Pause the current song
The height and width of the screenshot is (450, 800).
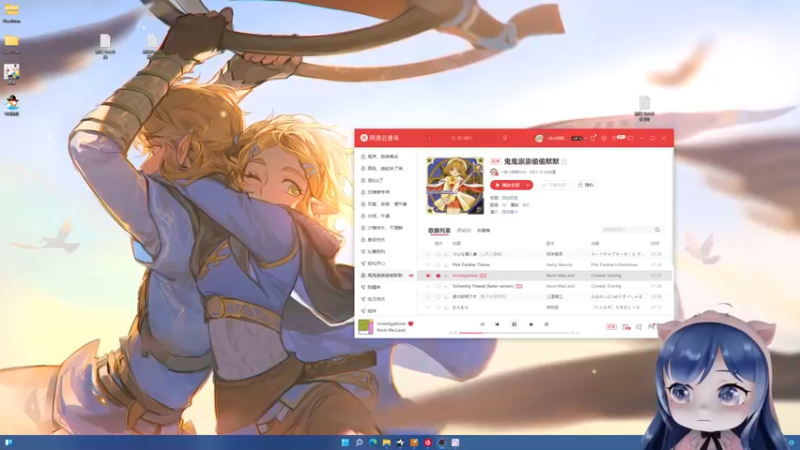tap(514, 324)
